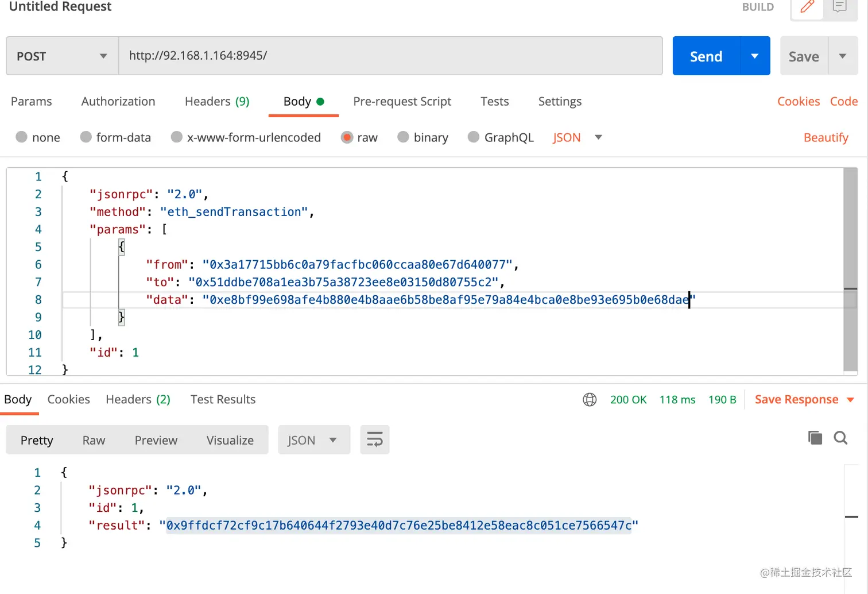Click the 200 OK status text
Viewport: 868px width, 594px height.
pos(628,400)
